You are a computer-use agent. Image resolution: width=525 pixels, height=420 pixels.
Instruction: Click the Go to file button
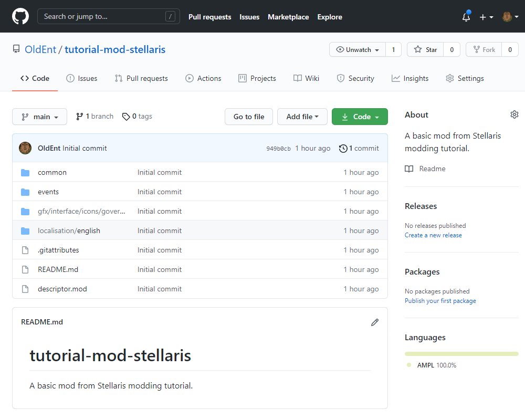coord(249,117)
